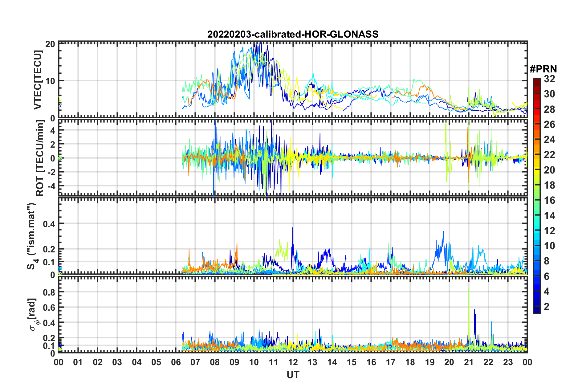Click the blue S4 peak near 20 UT
Screen dimensions: 586x392
443,243
